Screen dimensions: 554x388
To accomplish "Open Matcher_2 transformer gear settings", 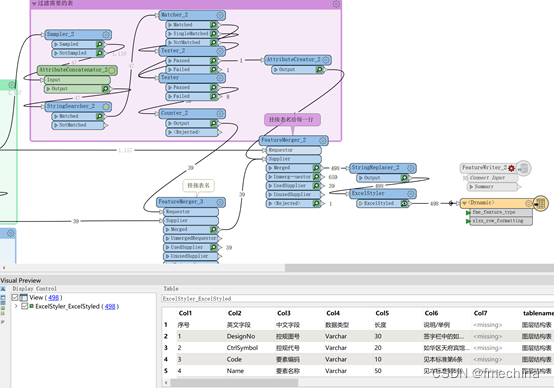I will 220,15.
